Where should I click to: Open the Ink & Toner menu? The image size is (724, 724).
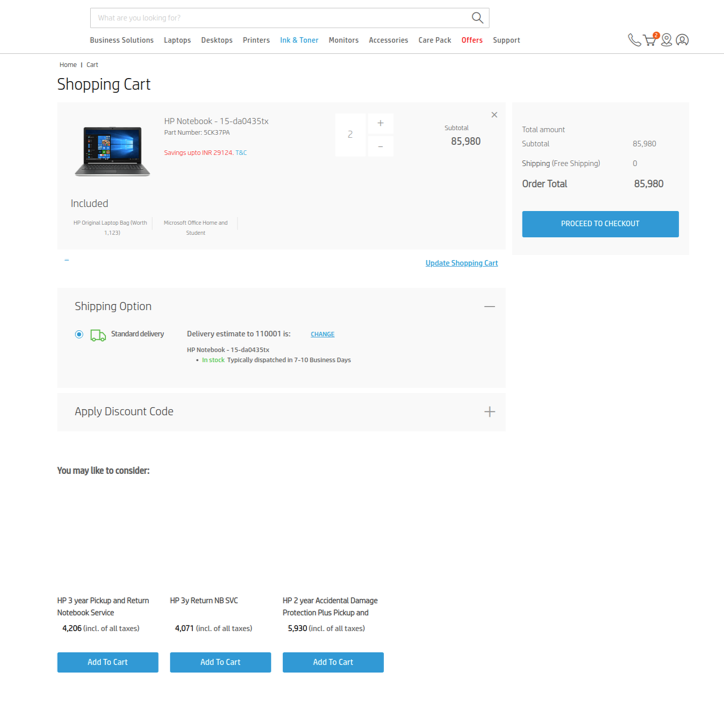pyautogui.click(x=299, y=40)
